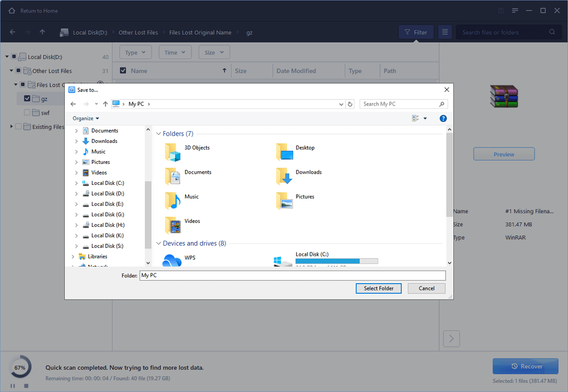Collapse the Folders (7) section

(158, 134)
